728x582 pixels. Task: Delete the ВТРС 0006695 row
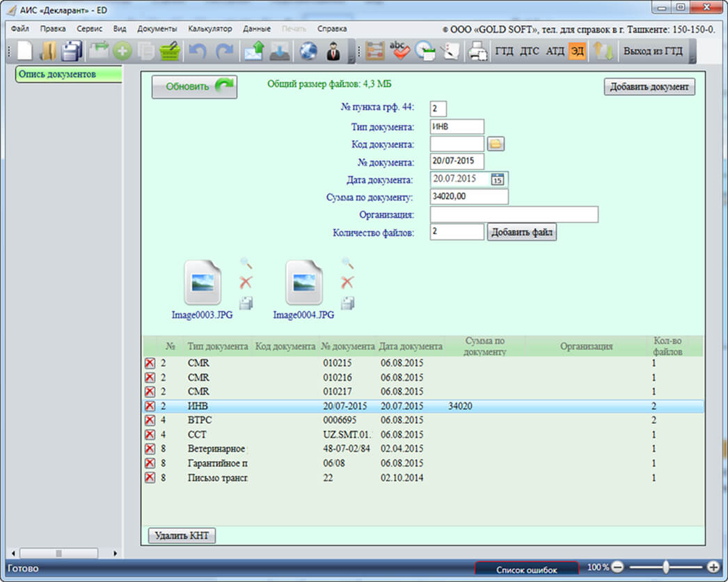pos(150,420)
